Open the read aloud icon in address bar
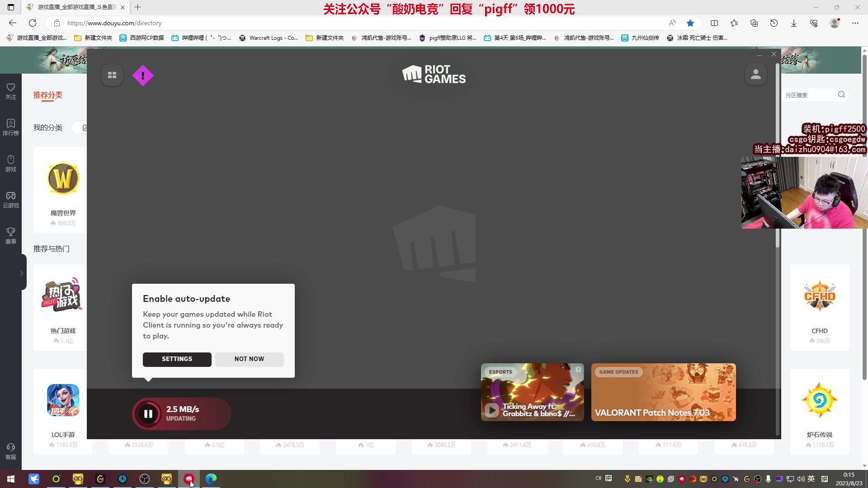Screen dimensions: 868x488 pos(672,23)
